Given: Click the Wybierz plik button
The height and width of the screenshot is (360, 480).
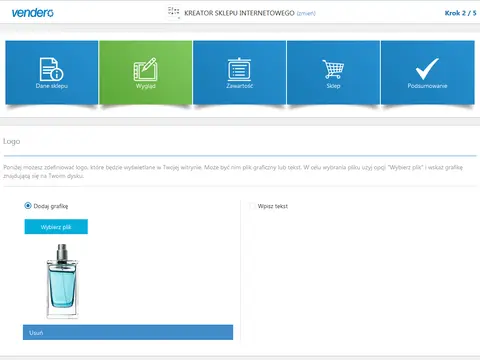Looking at the screenshot, I should tap(56, 227).
